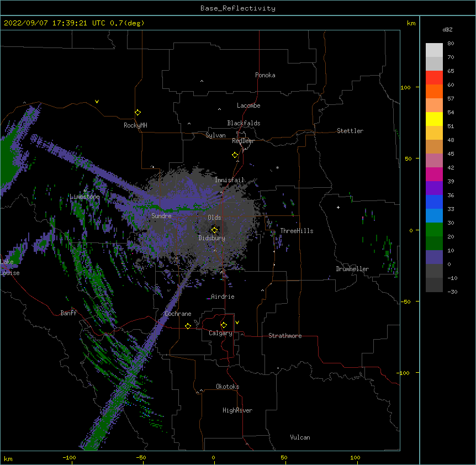Select the Olds label
This screenshot has height=465, width=476.
click(x=214, y=218)
